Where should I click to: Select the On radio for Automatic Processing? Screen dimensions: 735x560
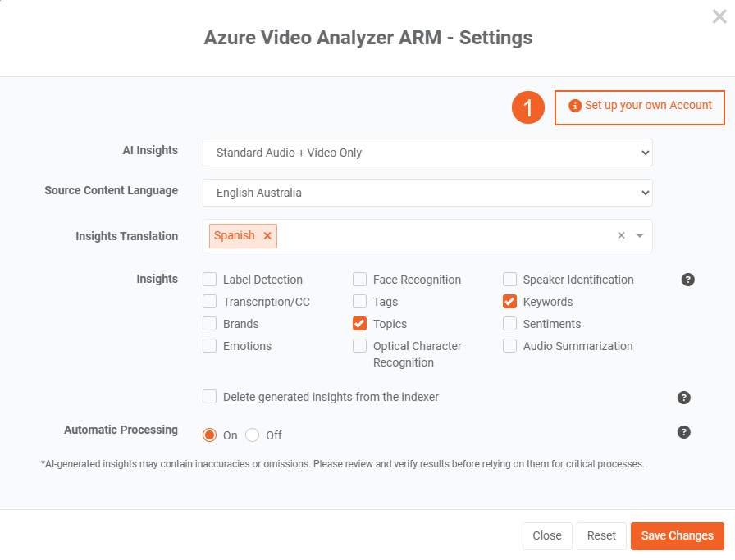[x=210, y=435]
